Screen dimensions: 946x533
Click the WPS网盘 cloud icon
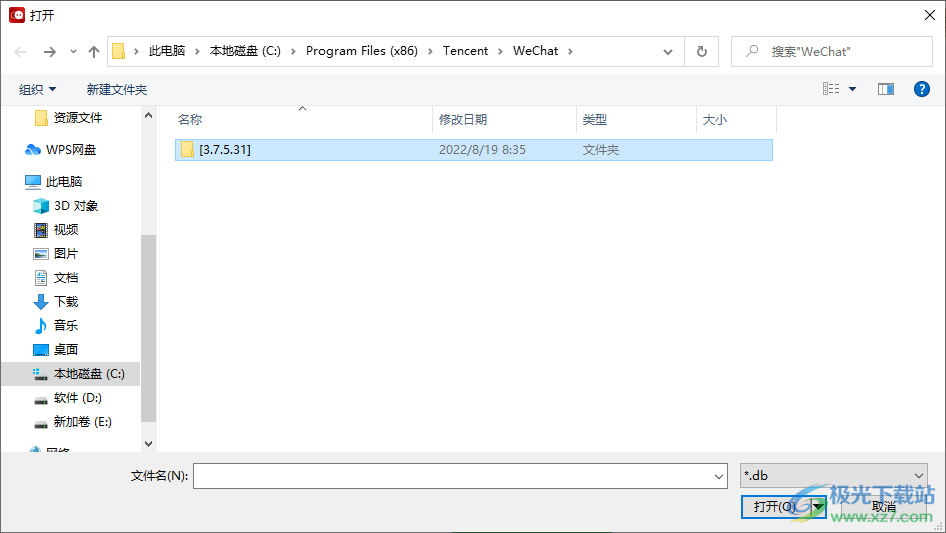pos(33,150)
